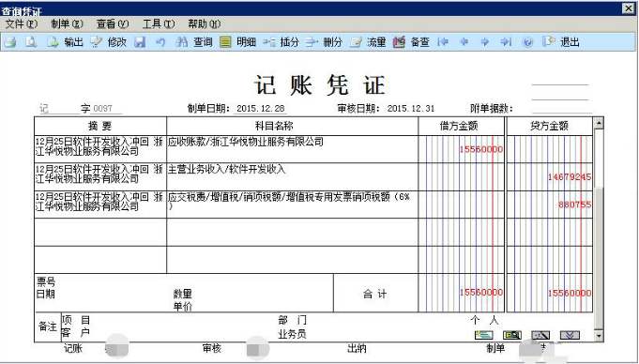Click 删分 delete entry button
The image size is (639, 364).
324,42
